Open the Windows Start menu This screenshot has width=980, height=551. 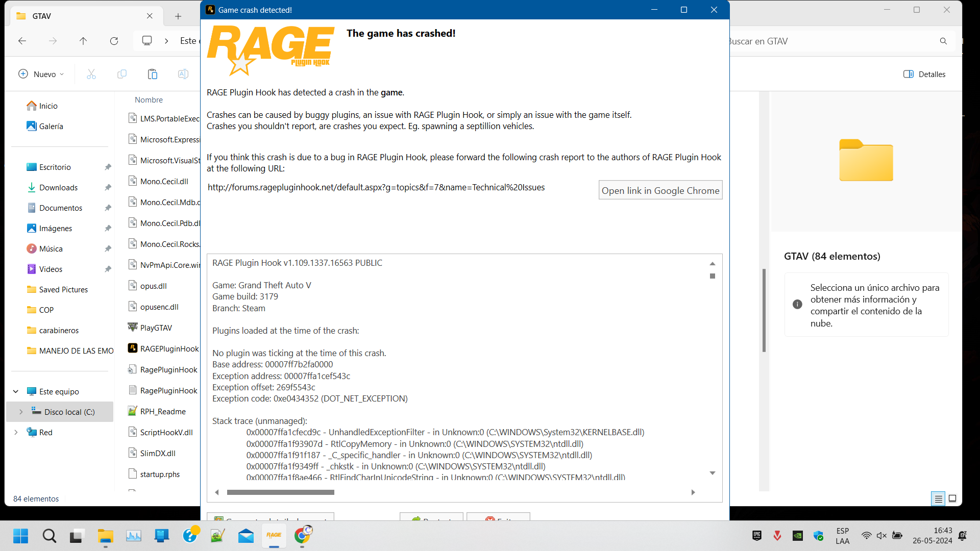coord(20,536)
